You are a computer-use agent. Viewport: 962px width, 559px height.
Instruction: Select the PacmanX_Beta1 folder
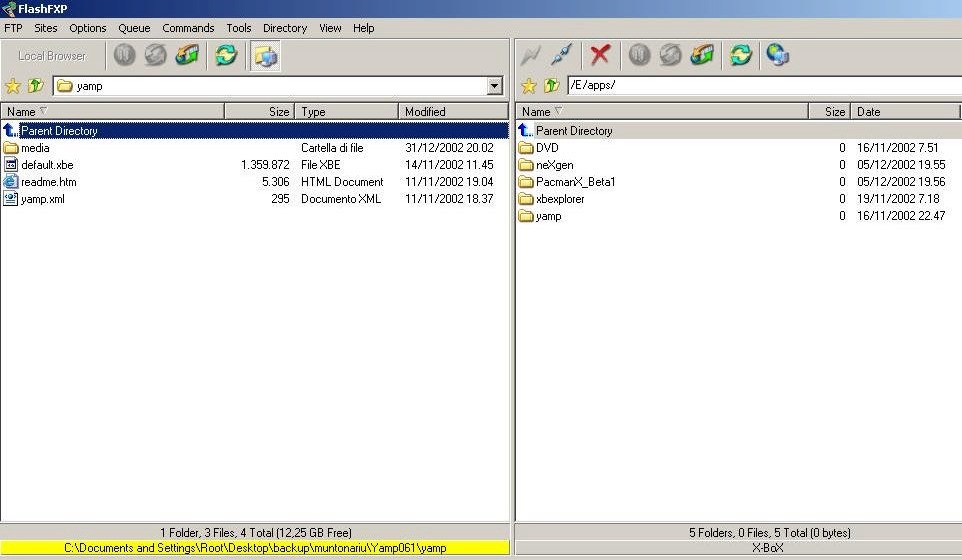coord(575,182)
